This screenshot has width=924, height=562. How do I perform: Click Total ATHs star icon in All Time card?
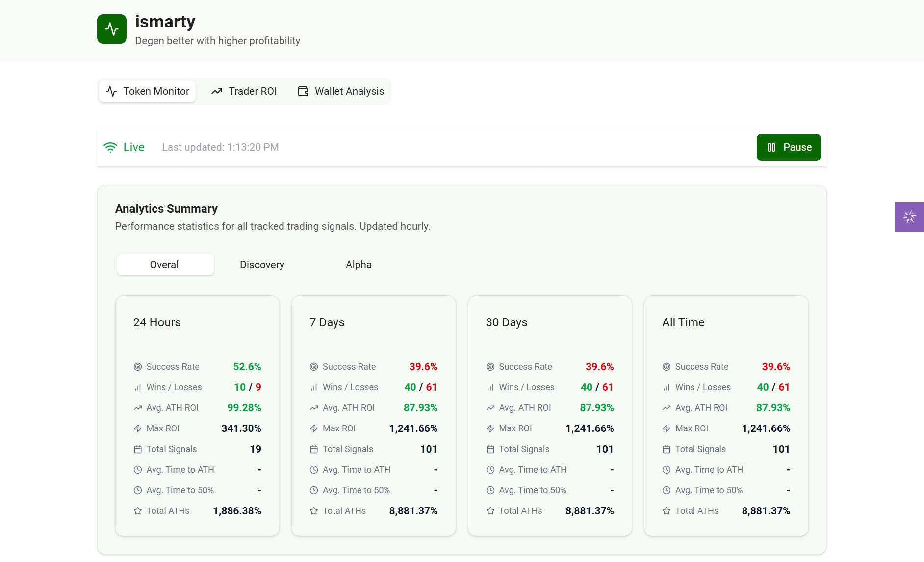coord(667,511)
